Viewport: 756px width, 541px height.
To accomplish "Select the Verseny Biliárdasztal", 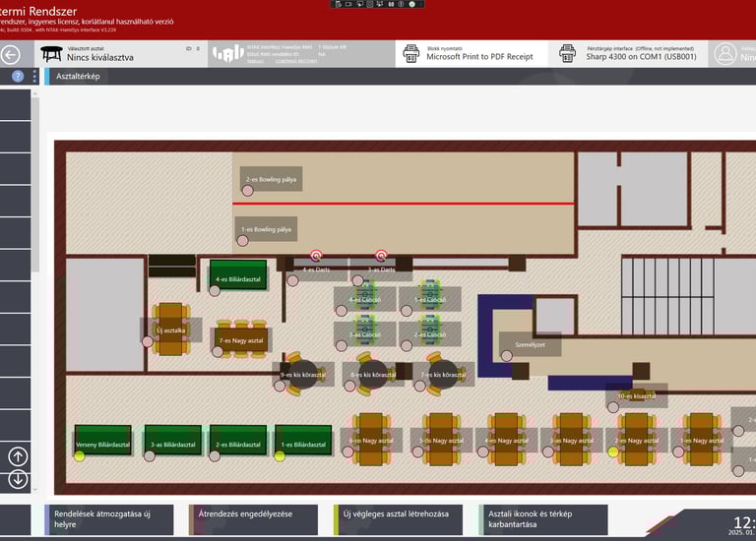I will click(x=102, y=441).
